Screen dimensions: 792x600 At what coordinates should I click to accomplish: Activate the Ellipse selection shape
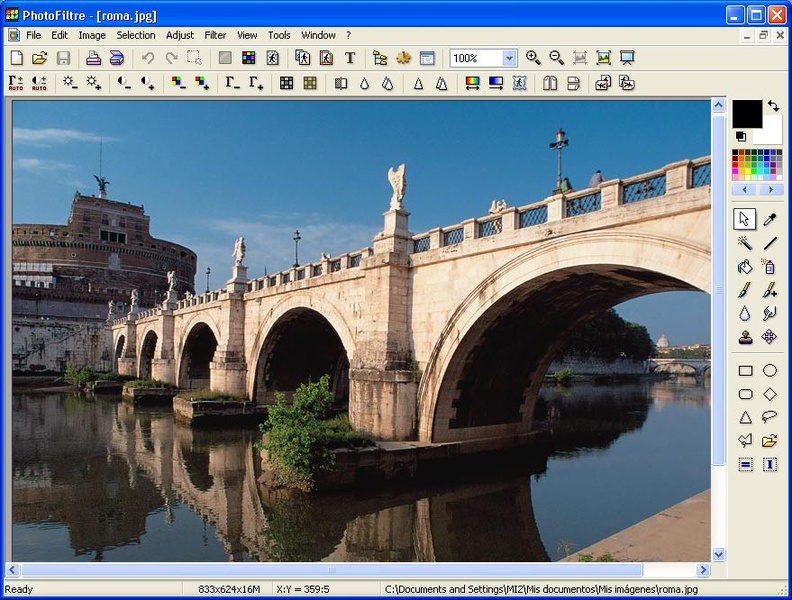point(770,371)
